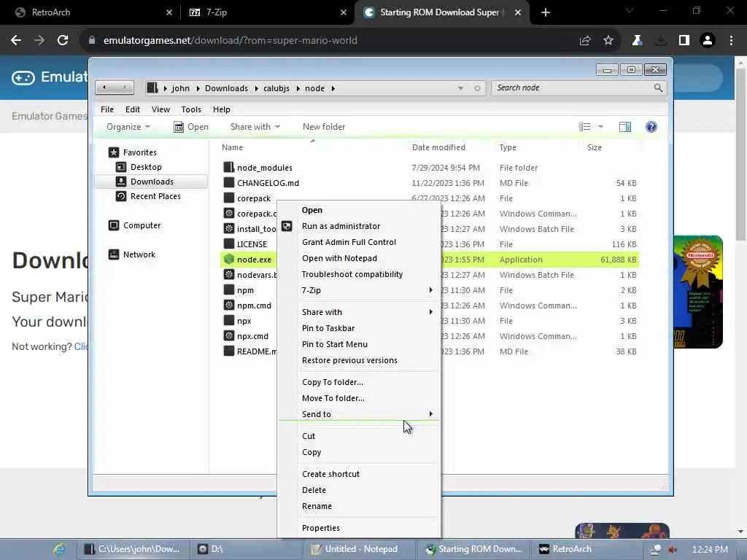Click the volume icon in system tray
This screenshot has height=560, width=747.
[673, 550]
